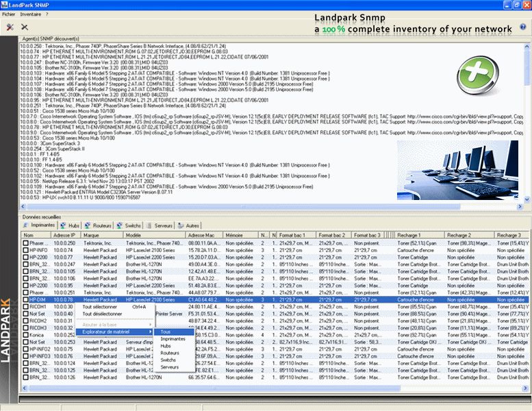Sort by the Nom column header
This screenshot has width=532, height=411.
coord(36,235)
